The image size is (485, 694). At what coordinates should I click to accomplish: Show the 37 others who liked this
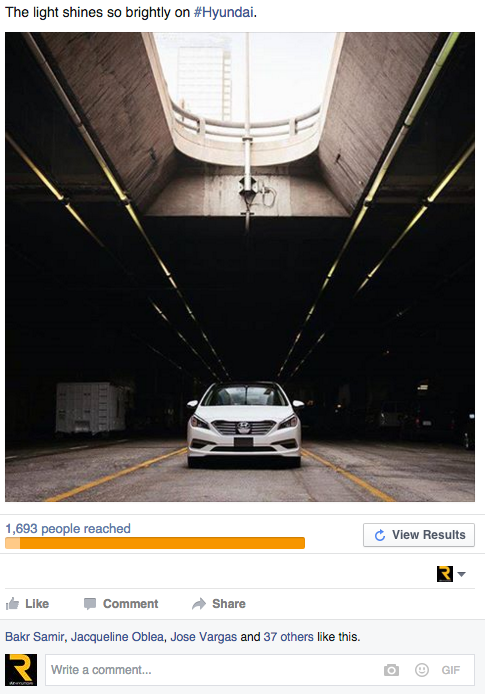pyautogui.click(x=289, y=636)
